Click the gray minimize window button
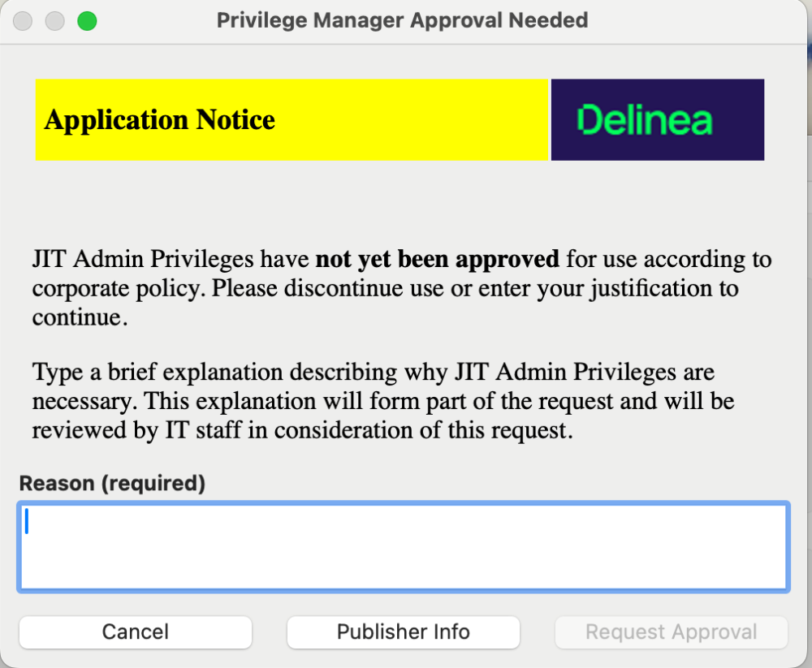Image resolution: width=812 pixels, height=668 pixels. click(x=54, y=21)
